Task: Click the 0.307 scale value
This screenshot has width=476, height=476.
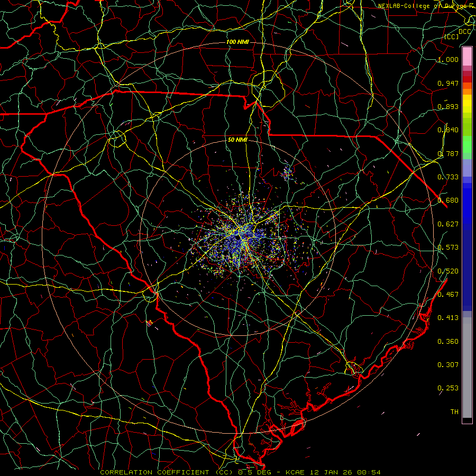Action: tap(448, 365)
